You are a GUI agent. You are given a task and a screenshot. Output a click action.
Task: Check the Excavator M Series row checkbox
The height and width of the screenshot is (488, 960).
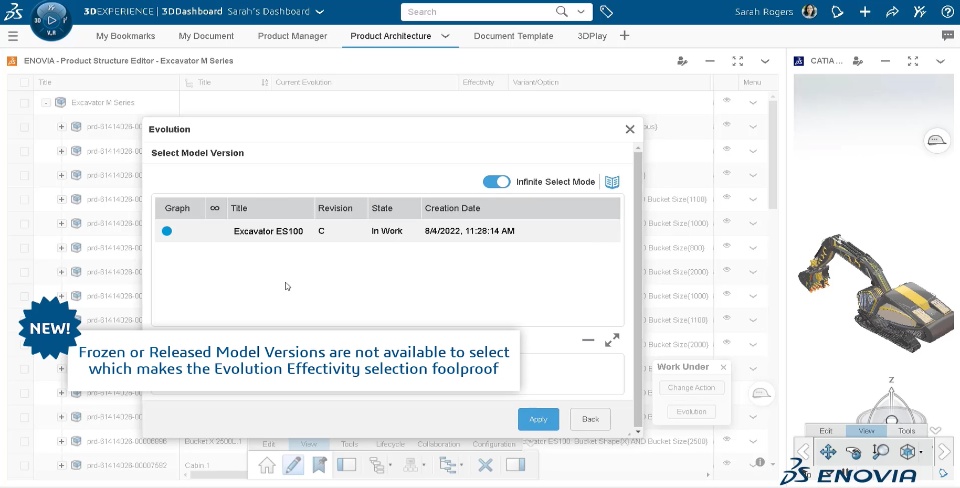pyautogui.click(x=24, y=103)
